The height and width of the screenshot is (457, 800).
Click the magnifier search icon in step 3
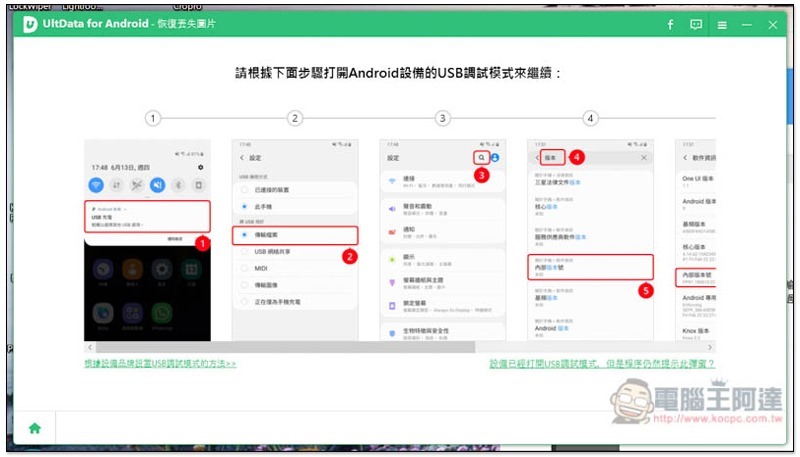coord(481,158)
